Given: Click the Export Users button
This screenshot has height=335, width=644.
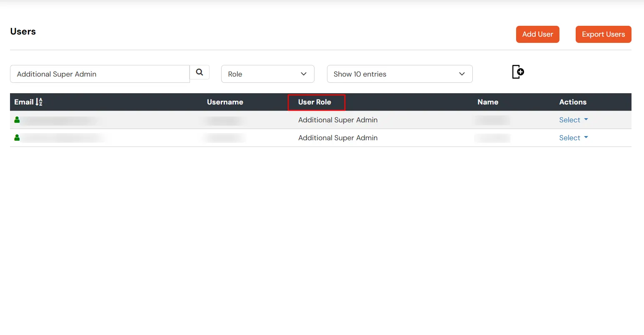Looking at the screenshot, I should [604, 34].
